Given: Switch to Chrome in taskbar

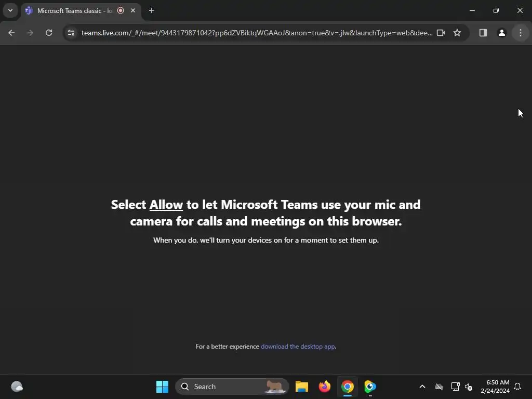Looking at the screenshot, I should coord(347,387).
